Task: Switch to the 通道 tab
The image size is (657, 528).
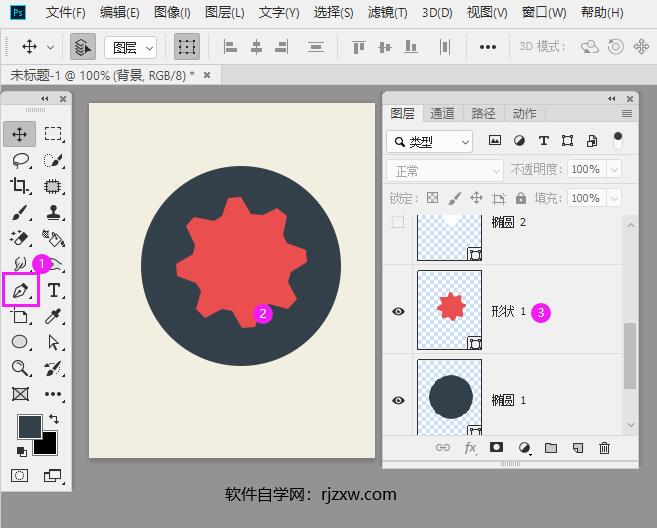Action: pyautogui.click(x=442, y=113)
